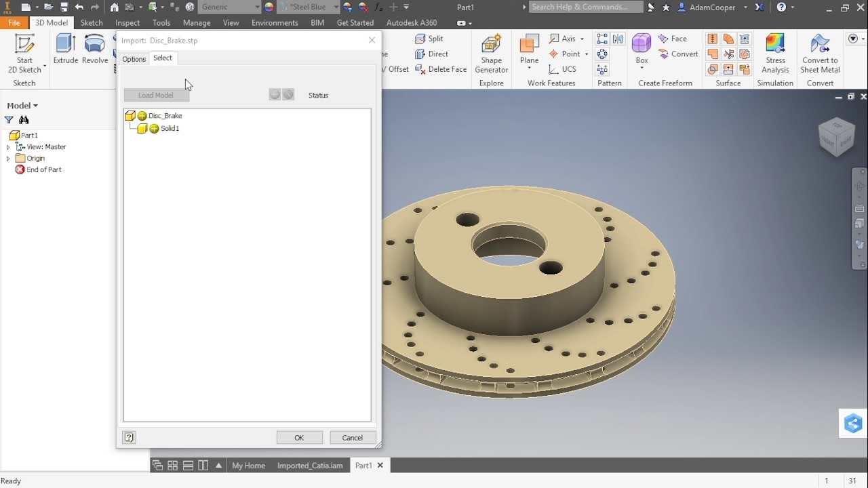Screen dimensions: 868x488
Task: Select End of Part marker
Action: coord(39,170)
